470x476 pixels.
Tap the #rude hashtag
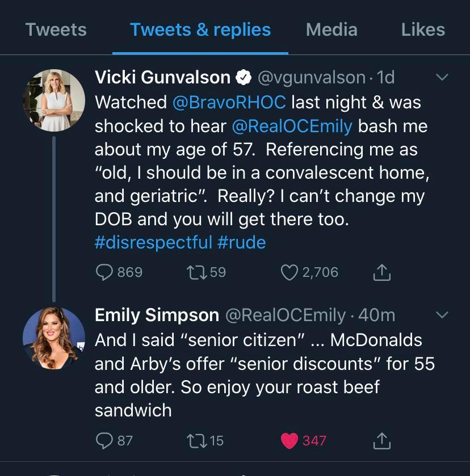pos(242,243)
